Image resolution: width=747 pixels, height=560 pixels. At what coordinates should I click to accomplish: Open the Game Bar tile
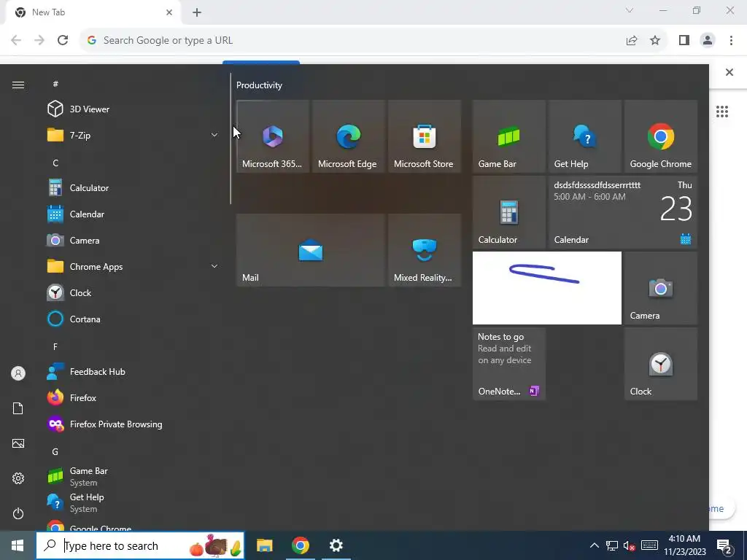tap(508, 136)
